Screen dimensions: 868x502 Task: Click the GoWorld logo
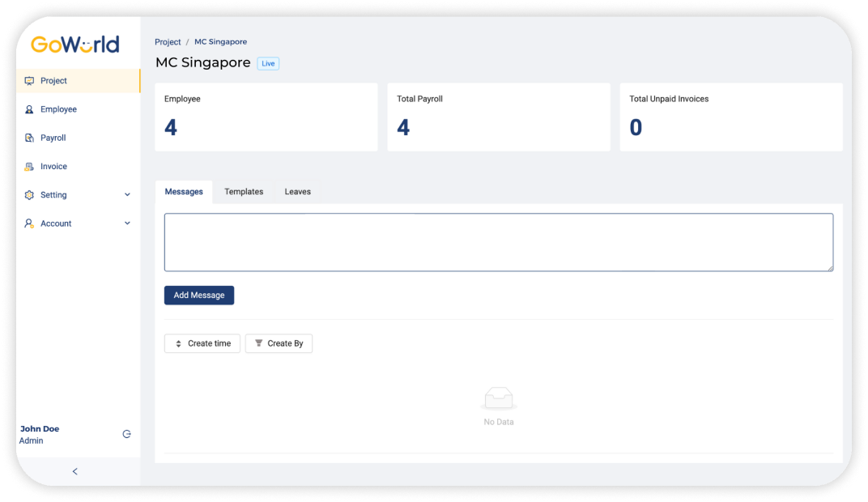(x=74, y=45)
